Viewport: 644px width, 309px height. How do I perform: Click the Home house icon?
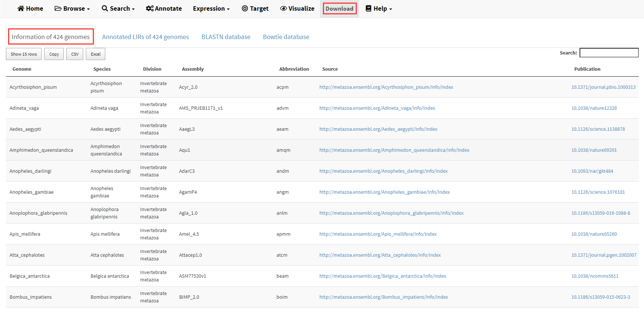click(21, 8)
